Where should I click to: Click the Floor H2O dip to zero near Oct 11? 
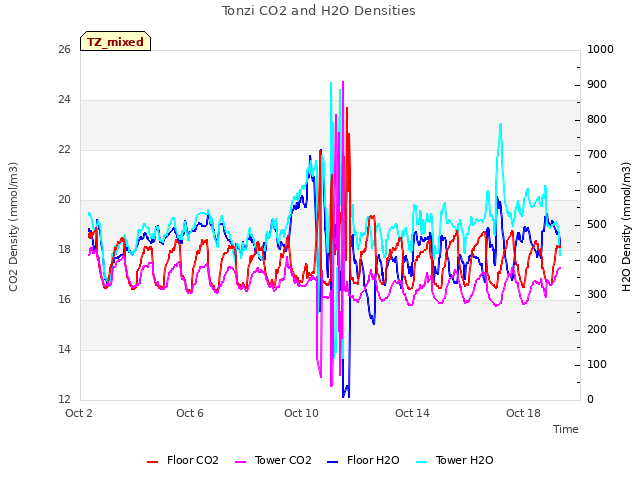pyautogui.click(x=346, y=393)
